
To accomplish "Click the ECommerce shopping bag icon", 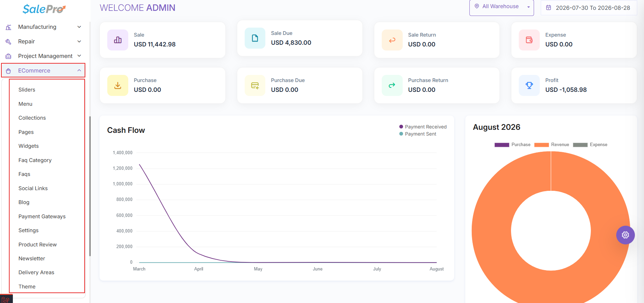I will (8, 71).
